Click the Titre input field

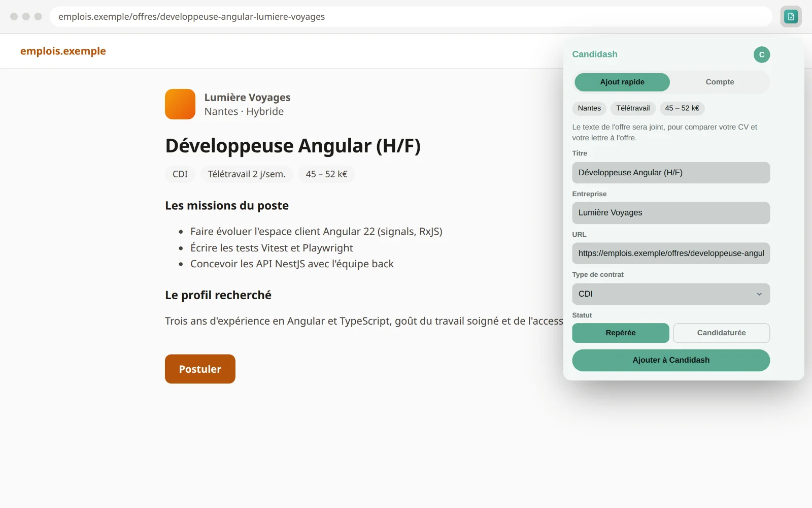pos(671,173)
